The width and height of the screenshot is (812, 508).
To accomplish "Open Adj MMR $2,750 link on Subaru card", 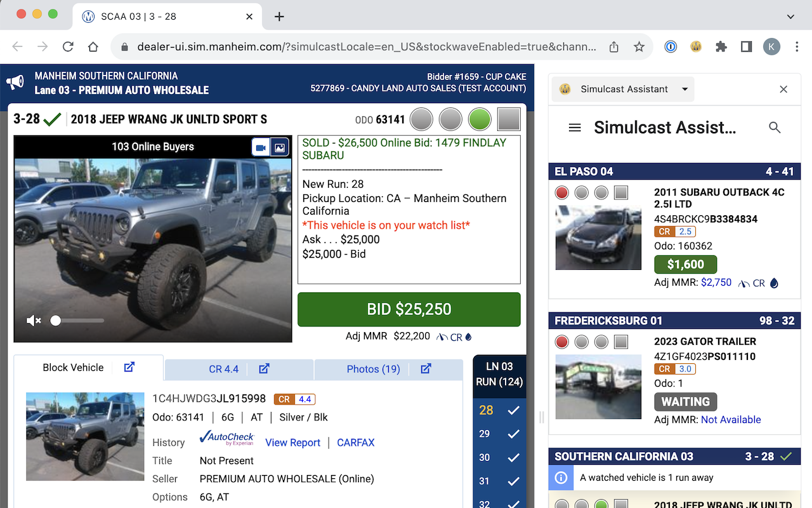I will click(716, 283).
